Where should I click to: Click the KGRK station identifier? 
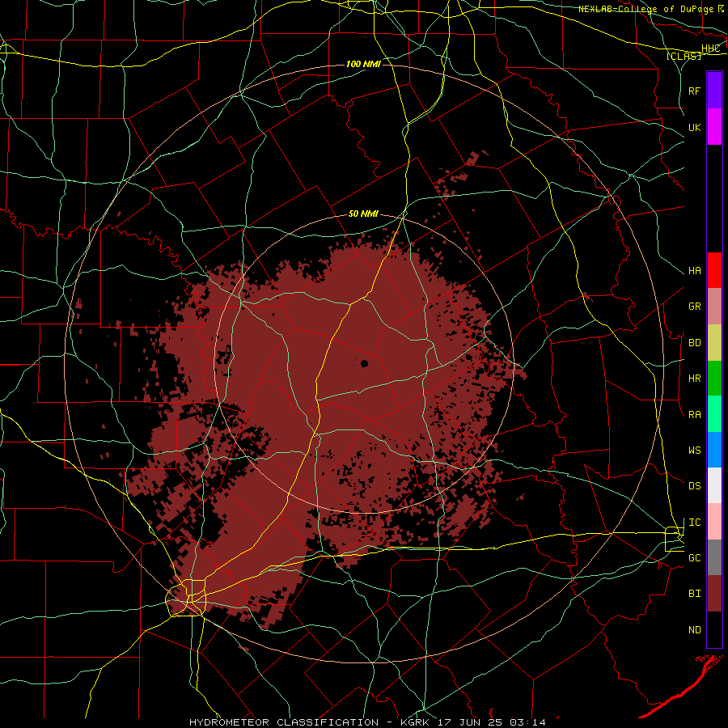click(x=412, y=722)
